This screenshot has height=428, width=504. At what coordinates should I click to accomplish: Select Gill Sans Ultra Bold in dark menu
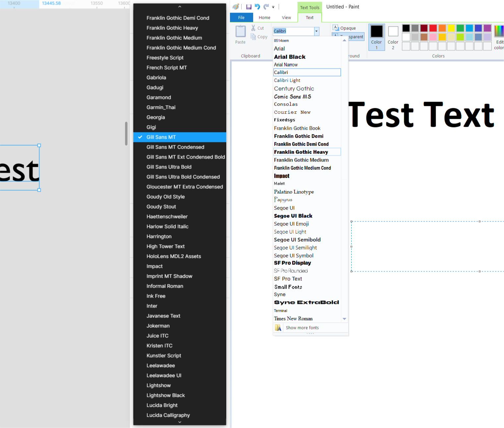180,167
